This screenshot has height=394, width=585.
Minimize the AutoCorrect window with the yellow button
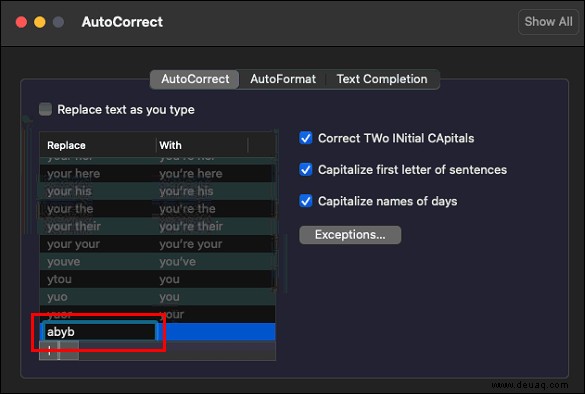coord(40,22)
